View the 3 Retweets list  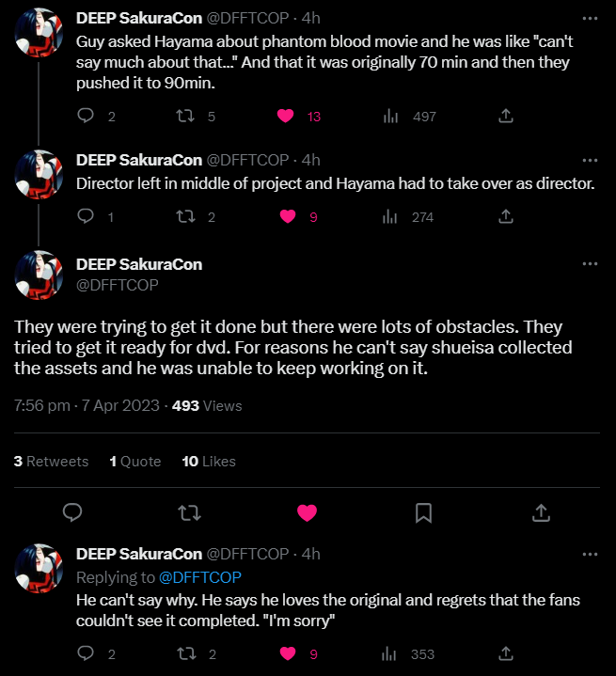51,462
